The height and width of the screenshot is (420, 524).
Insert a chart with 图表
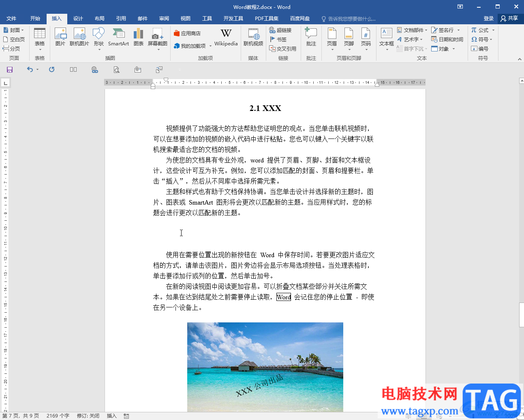tap(139, 37)
